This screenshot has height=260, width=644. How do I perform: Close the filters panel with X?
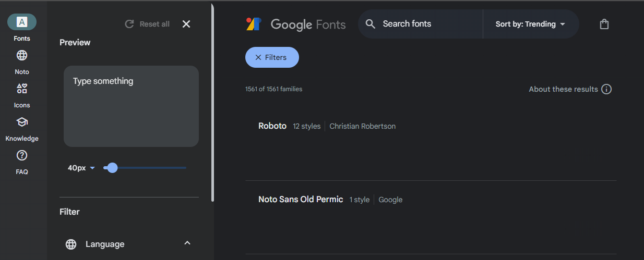[186, 24]
